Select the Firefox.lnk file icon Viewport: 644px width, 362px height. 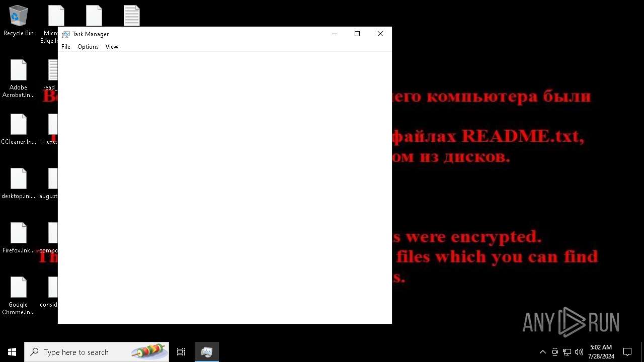pyautogui.click(x=19, y=238)
